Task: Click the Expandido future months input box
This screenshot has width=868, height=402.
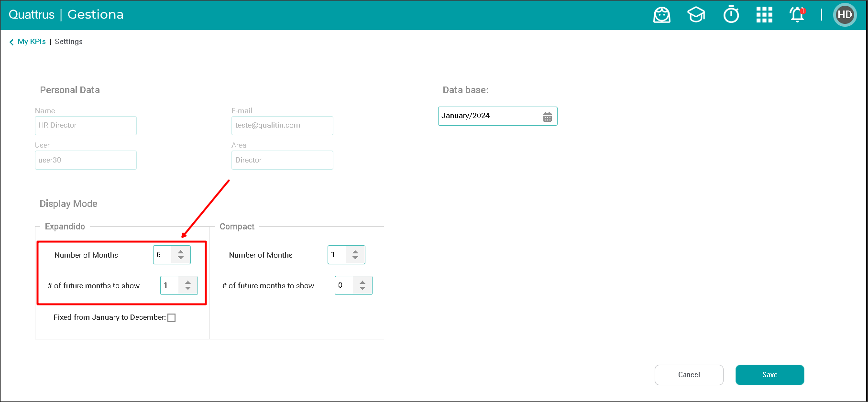Action: 169,285
